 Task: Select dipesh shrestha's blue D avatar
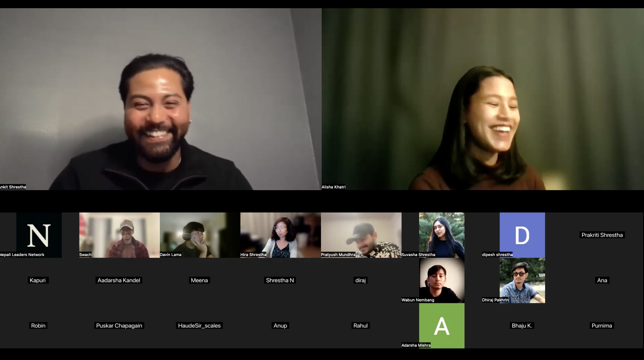(522, 235)
